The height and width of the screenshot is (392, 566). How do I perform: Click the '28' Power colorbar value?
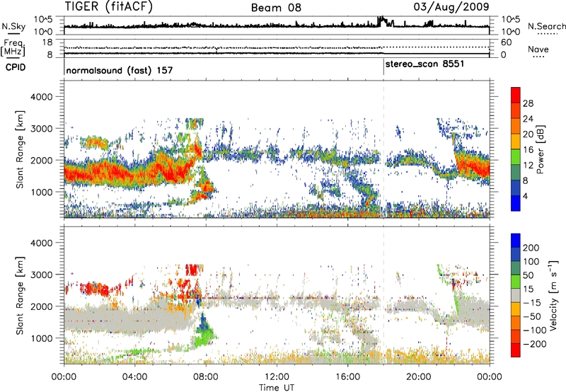tap(528, 103)
